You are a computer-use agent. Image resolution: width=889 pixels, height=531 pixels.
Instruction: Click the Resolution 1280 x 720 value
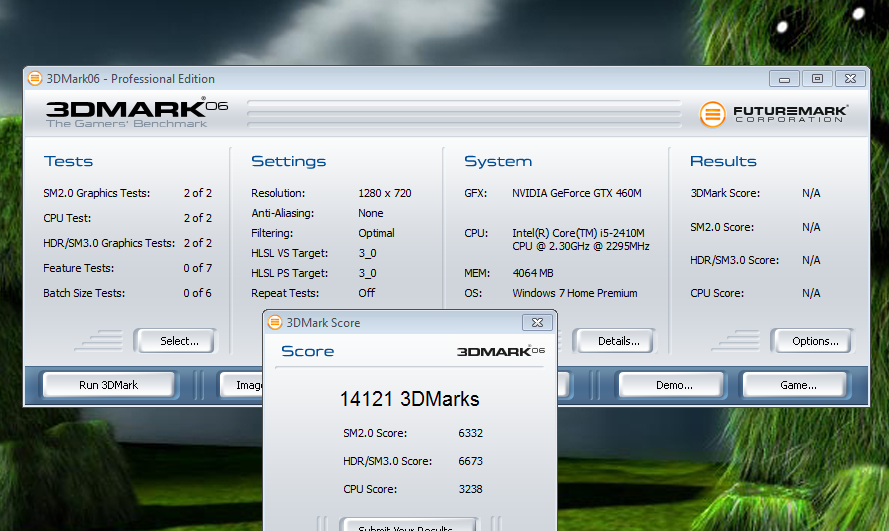(384, 193)
